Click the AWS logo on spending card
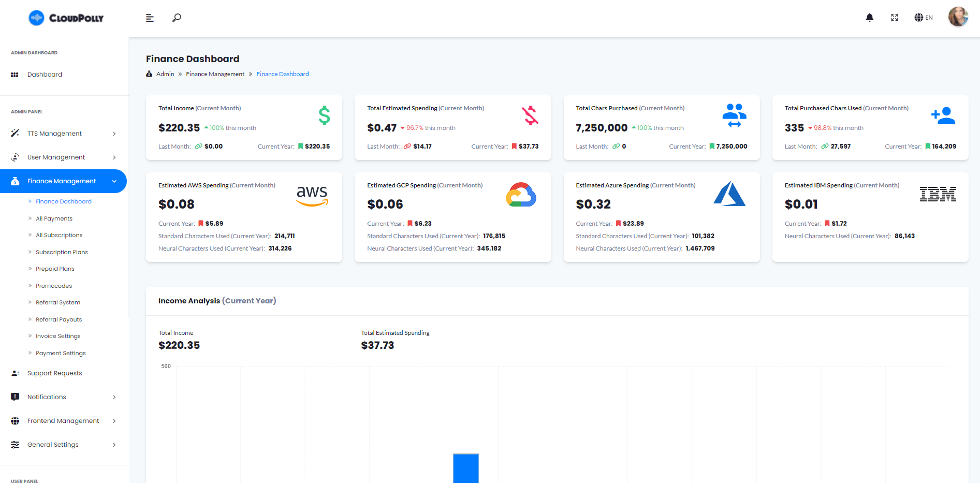 click(312, 195)
